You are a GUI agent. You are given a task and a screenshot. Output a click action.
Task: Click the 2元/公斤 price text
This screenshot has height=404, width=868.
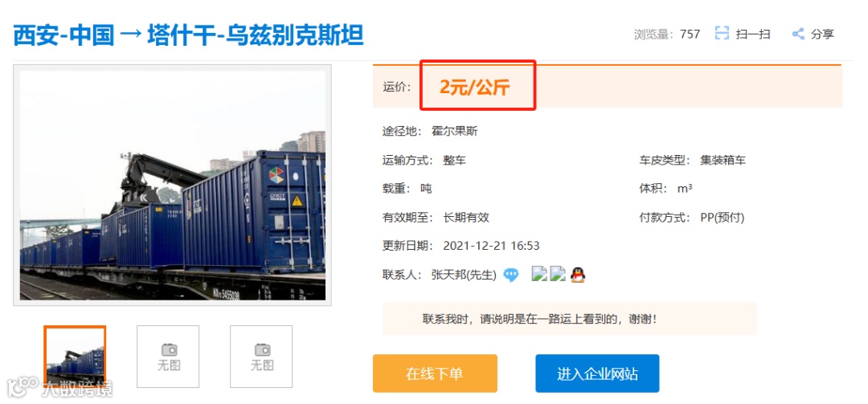(x=474, y=88)
